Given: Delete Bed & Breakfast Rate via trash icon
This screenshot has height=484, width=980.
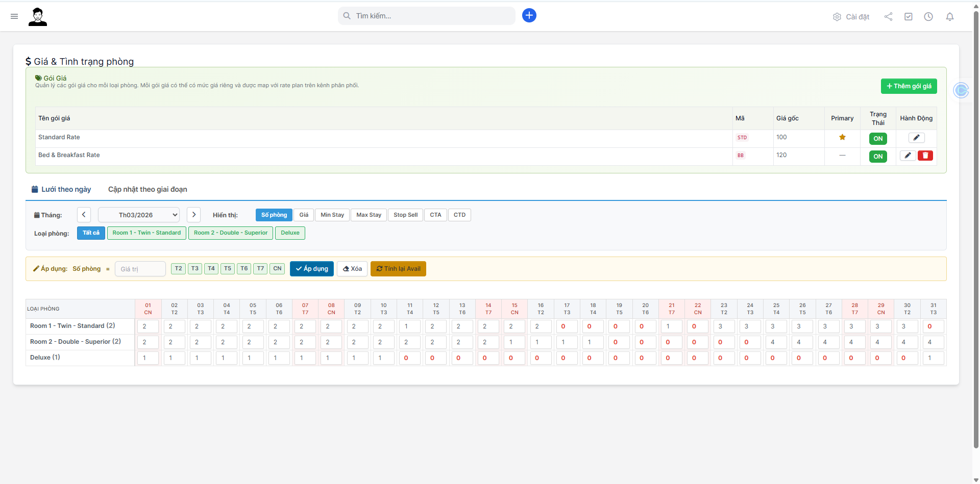Looking at the screenshot, I should pyautogui.click(x=925, y=156).
